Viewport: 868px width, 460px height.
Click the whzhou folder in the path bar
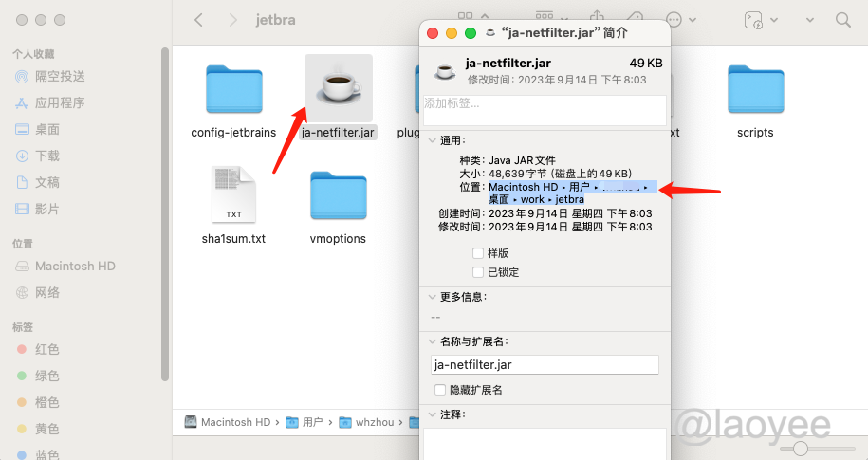(369, 422)
